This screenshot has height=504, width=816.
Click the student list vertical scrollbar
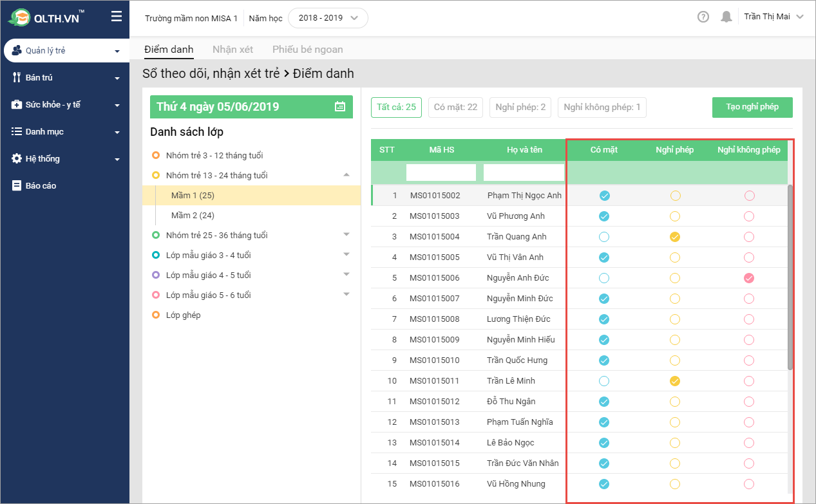[x=790, y=277]
